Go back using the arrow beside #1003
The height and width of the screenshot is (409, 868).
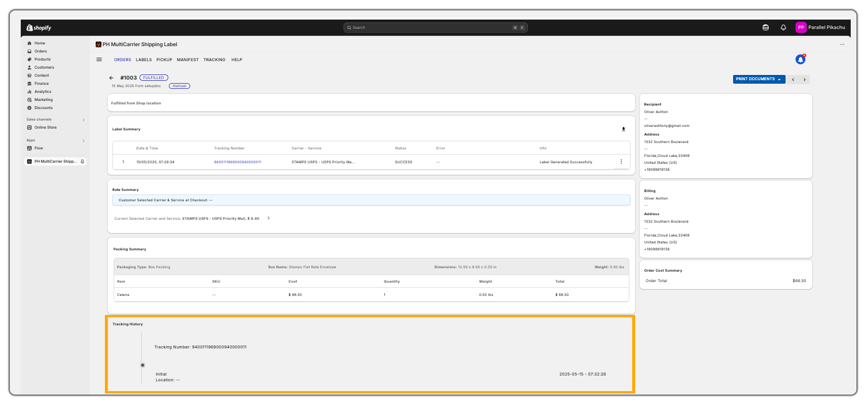tap(111, 78)
